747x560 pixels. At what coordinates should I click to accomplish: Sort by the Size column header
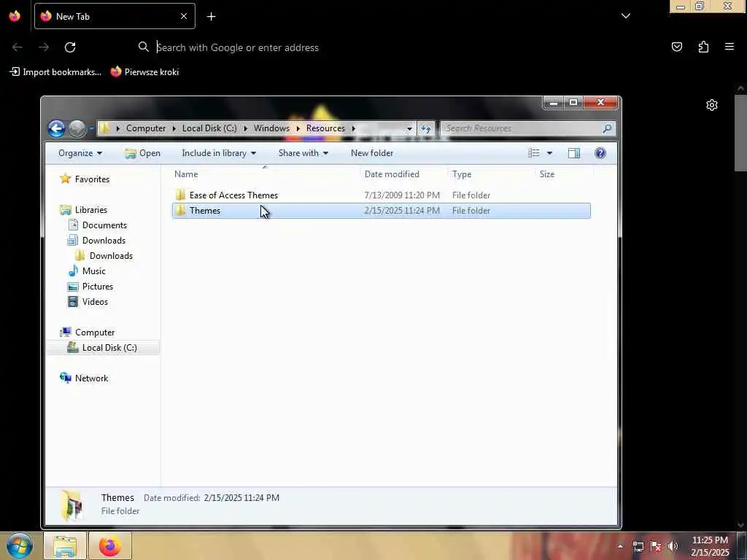(565, 174)
